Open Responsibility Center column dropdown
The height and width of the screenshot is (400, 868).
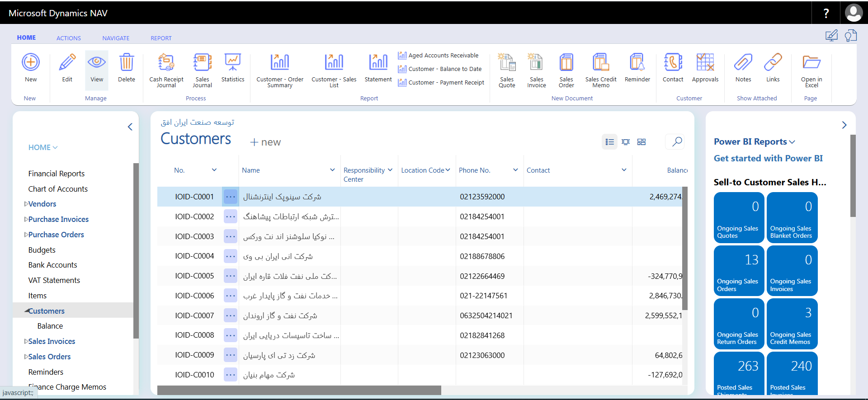point(390,170)
